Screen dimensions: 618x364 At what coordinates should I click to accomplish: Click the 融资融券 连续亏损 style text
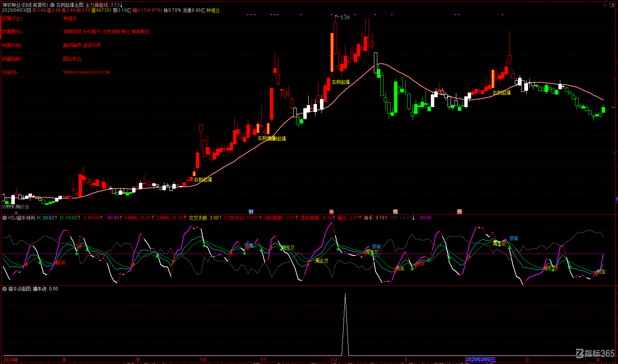82,46
